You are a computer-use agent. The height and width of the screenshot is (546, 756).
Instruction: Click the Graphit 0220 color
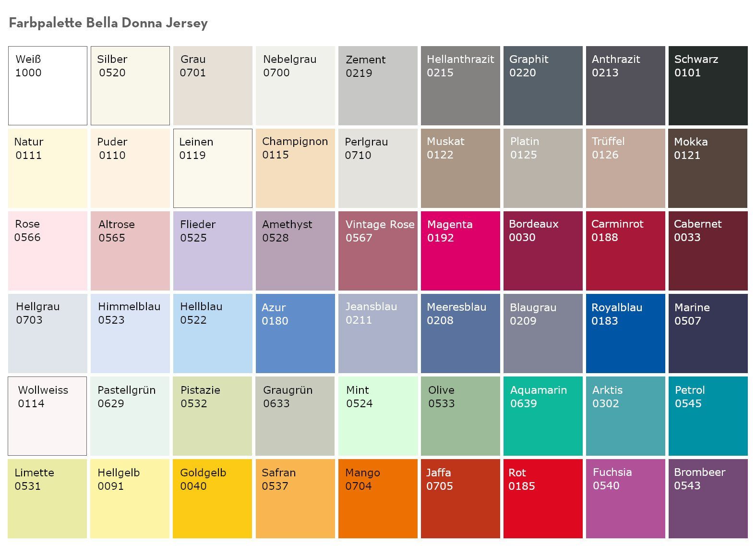tap(542, 85)
